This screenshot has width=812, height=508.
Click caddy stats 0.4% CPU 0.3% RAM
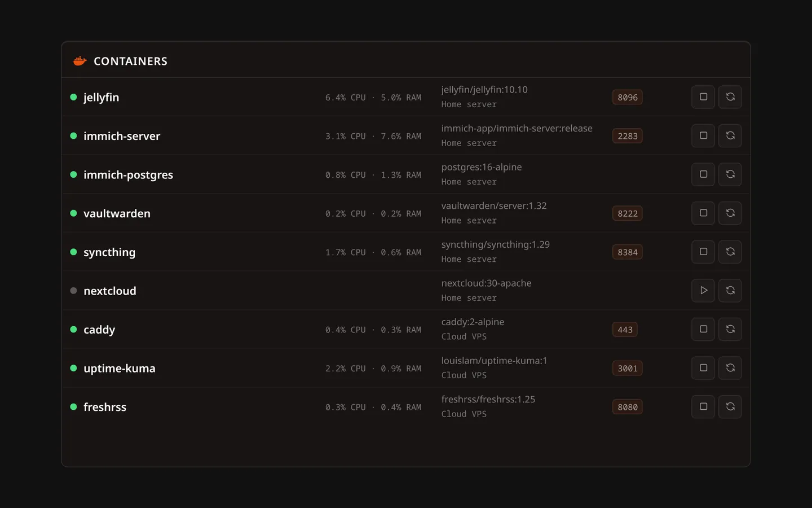pos(373,330)
